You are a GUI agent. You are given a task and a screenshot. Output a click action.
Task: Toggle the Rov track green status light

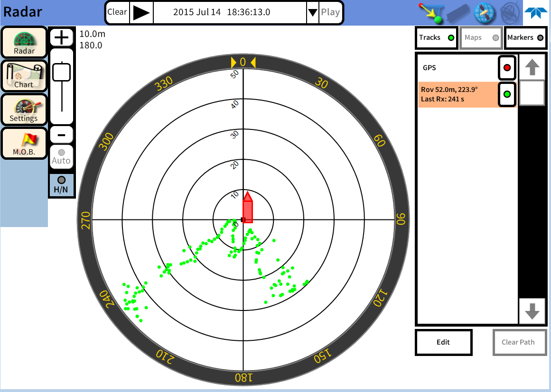(506, 94)
